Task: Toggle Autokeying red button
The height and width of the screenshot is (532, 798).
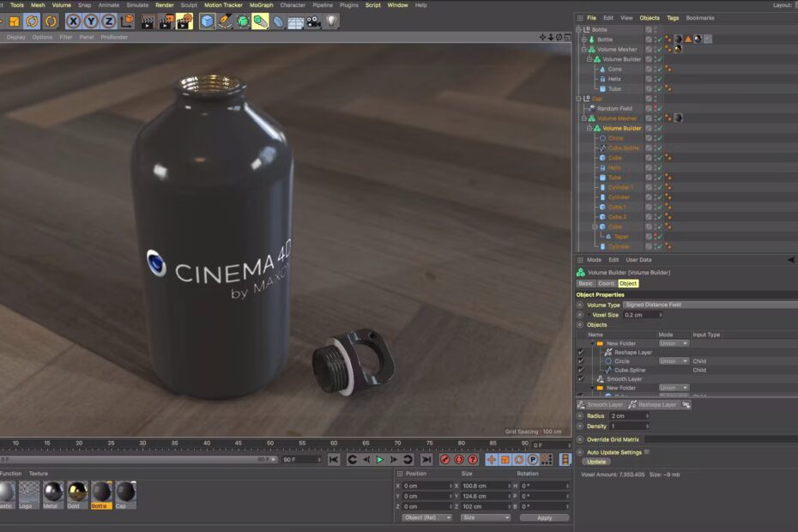Action: 458,460
